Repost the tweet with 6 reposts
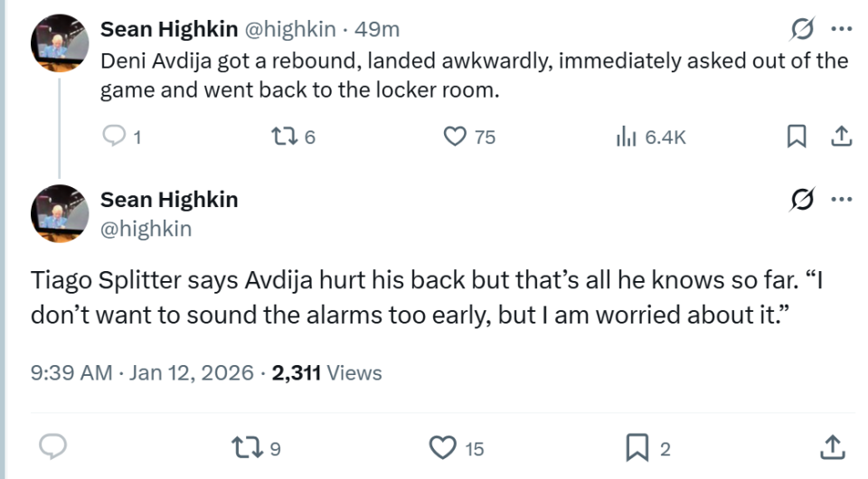Screen dimensions: 868x479 pos(281,136)
